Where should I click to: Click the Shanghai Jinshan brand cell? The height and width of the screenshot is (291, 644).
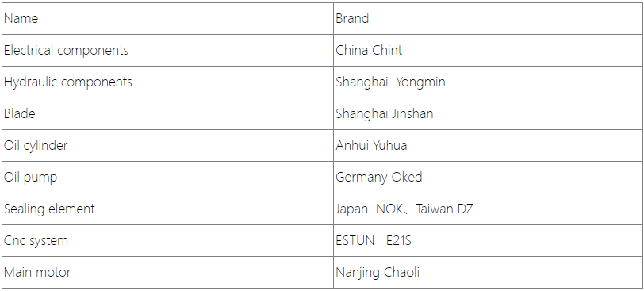coord(488,113)
